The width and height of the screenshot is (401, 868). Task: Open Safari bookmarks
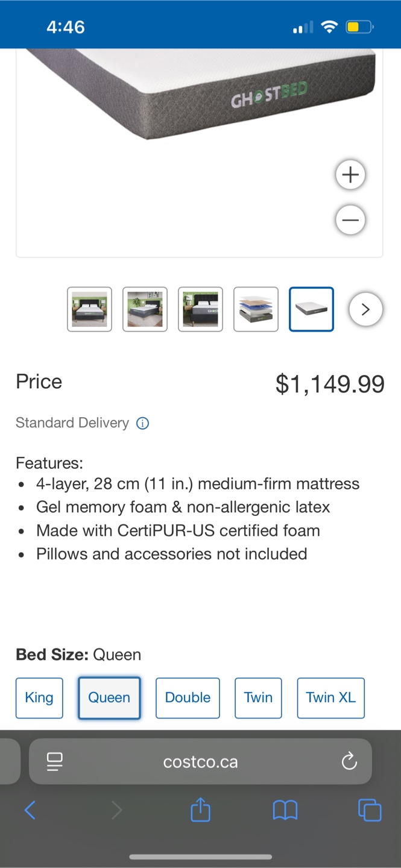(x=285, y=810)
